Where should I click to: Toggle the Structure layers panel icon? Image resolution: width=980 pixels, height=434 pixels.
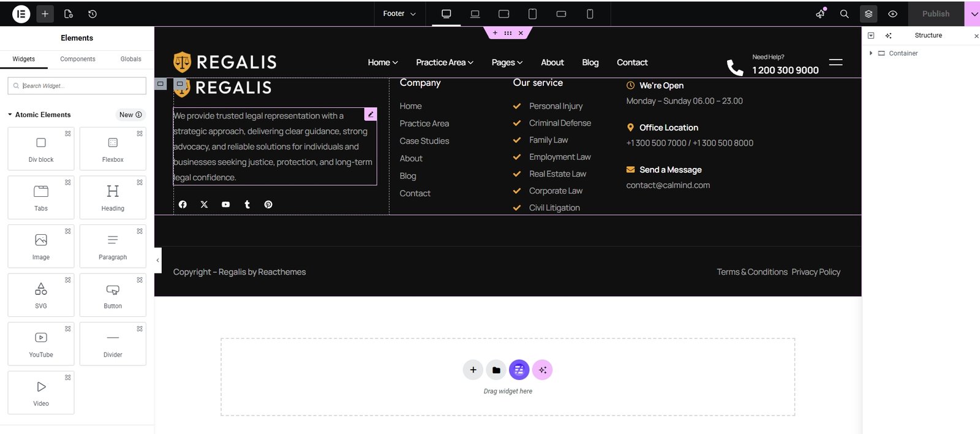coord(869,13)
